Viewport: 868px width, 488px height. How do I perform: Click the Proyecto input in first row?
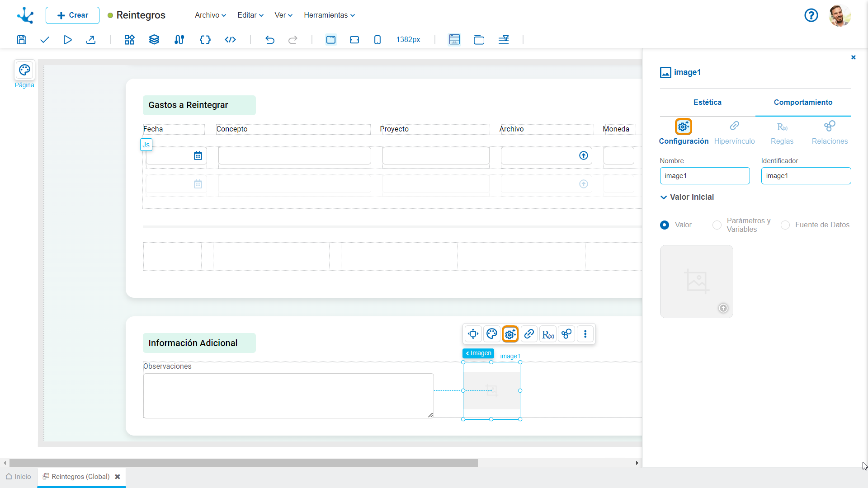click(x=436, y=156)
